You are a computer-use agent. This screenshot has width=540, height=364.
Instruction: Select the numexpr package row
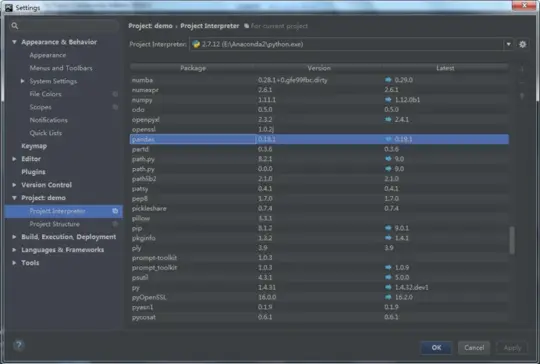(319, 90)
